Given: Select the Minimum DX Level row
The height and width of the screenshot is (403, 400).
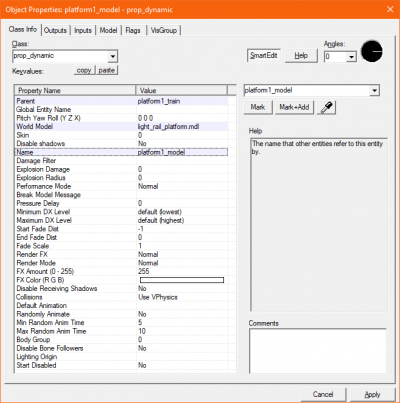Looking at the screenshot, I should click(x=122, y=212).
